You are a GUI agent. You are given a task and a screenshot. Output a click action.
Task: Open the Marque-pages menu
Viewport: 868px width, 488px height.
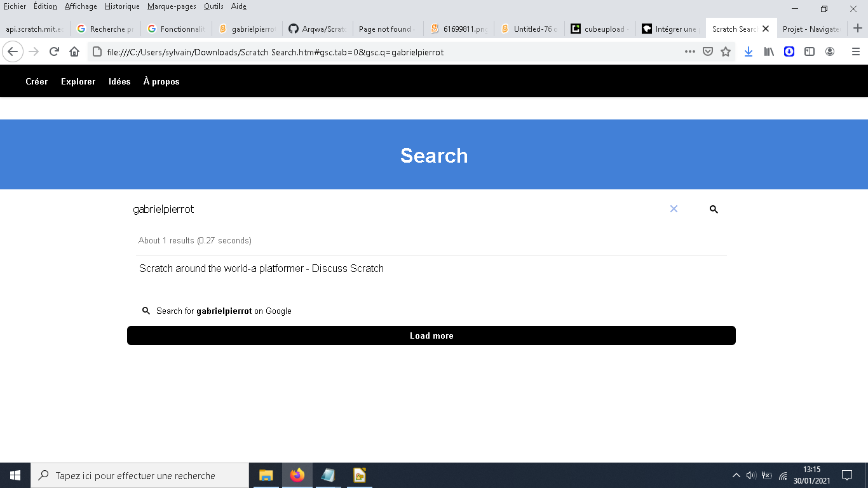coord(172,6)
